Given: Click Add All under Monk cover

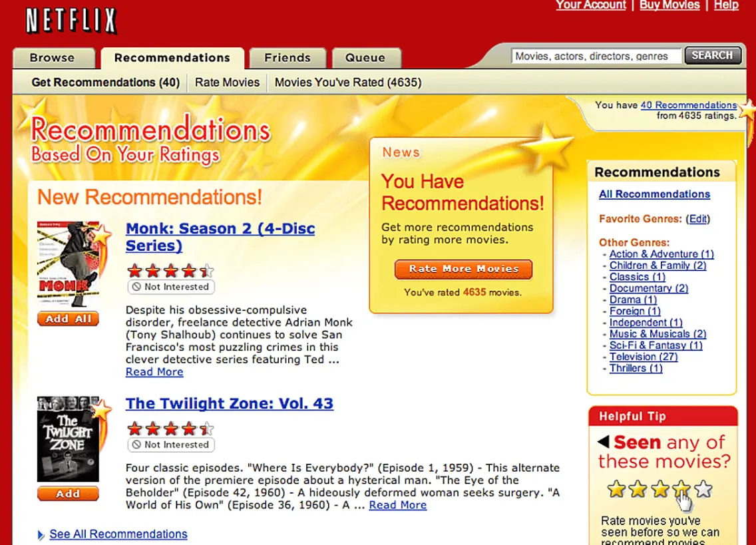Looking at the screenshot, I should tap(68, 319).
